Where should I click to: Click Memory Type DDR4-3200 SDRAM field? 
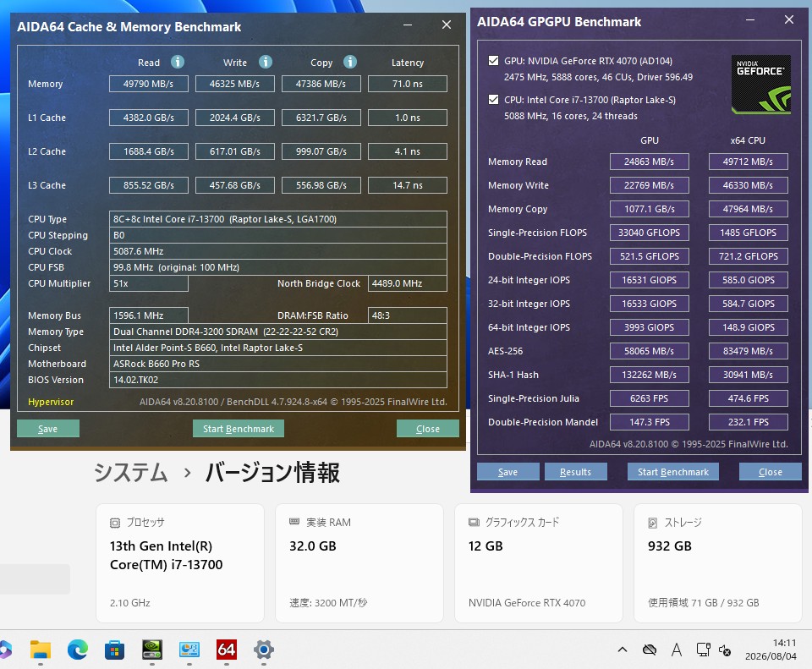tap(278, 332)
